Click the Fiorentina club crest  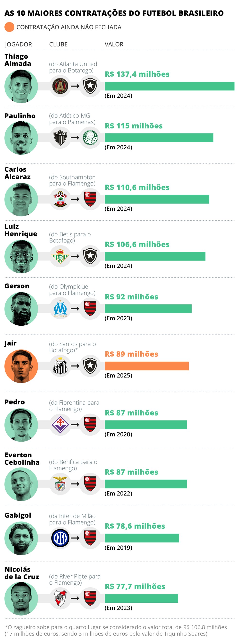pyautogui.click(x=60, y=424)
